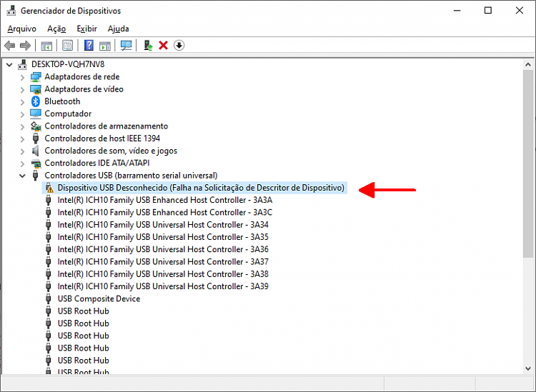Collapse the DESKTOP-VQH7NV8 root node
This screenshot has width=536, height=392.
[9, 64]
